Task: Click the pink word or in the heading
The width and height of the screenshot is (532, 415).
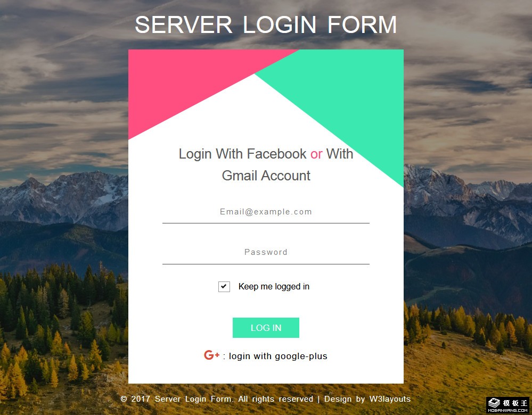Action: click(x=316, y=154)
